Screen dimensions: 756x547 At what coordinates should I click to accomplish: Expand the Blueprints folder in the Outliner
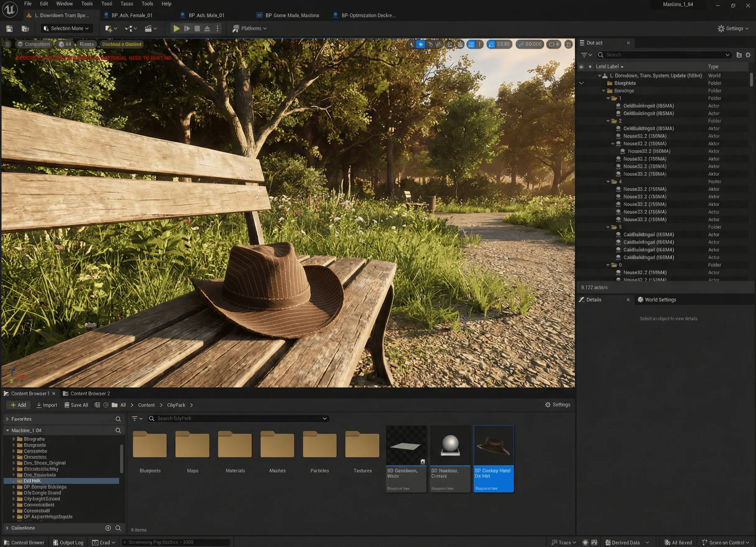pyautogui.click(x=581, y=83)
